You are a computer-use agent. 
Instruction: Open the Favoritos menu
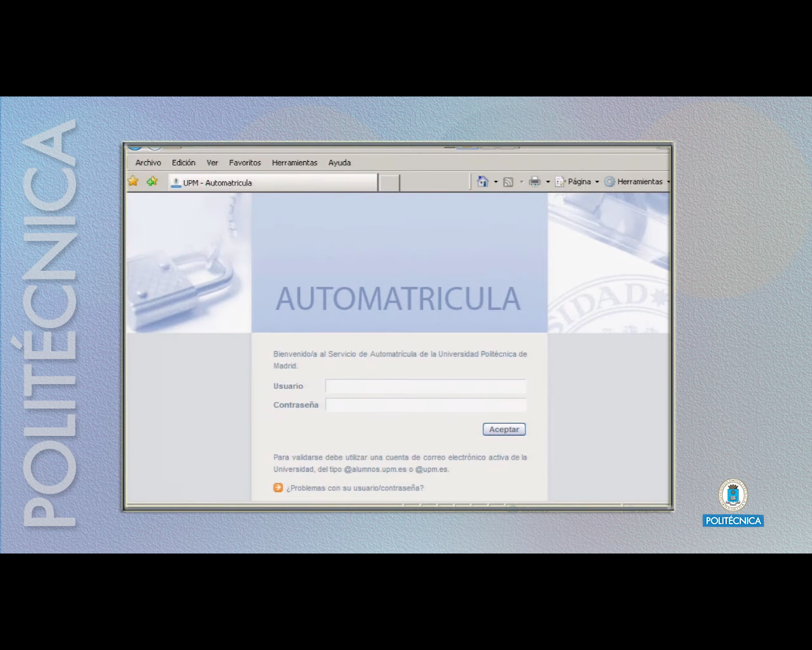(x=245, y=162)
